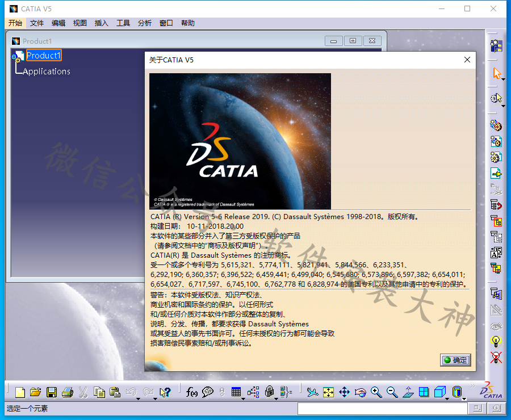Open the 视图 menu

point(80,23)
